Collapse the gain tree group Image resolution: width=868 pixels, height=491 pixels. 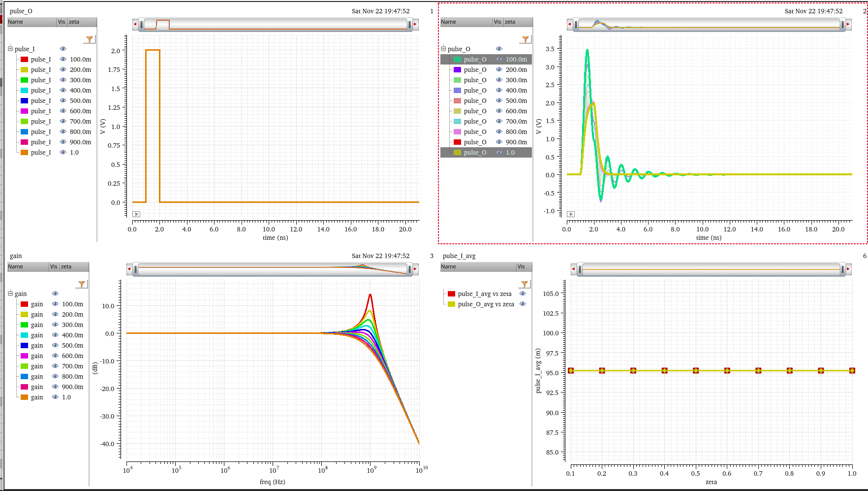click(x=10, y=294)
